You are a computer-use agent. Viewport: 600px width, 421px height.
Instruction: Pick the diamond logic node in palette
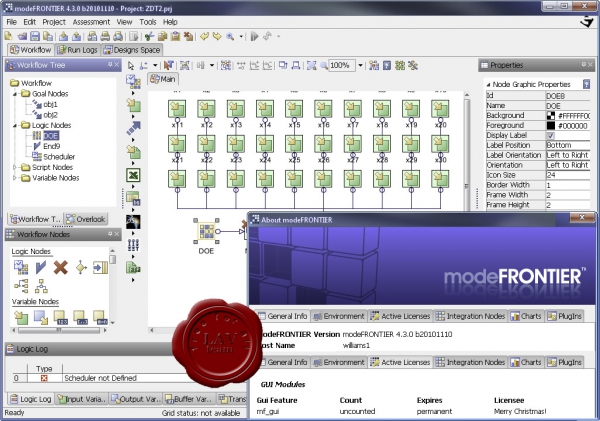click(x=81, y=268)
